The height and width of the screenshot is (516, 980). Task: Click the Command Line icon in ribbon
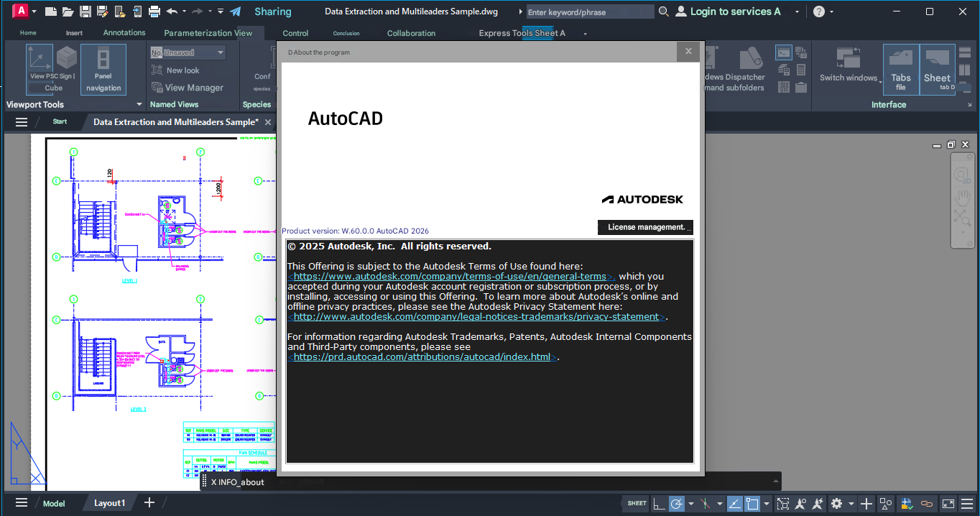(x=784, y=52)
